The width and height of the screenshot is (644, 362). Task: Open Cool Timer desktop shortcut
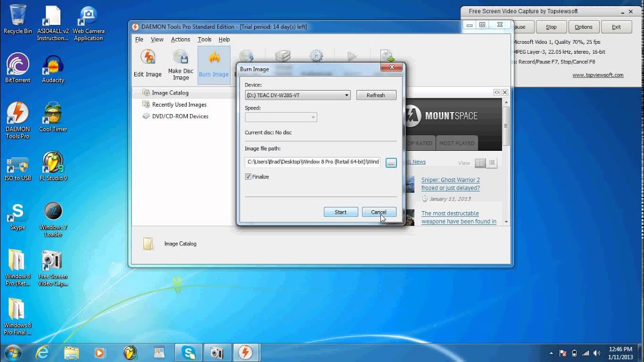(x=53, y=117)
